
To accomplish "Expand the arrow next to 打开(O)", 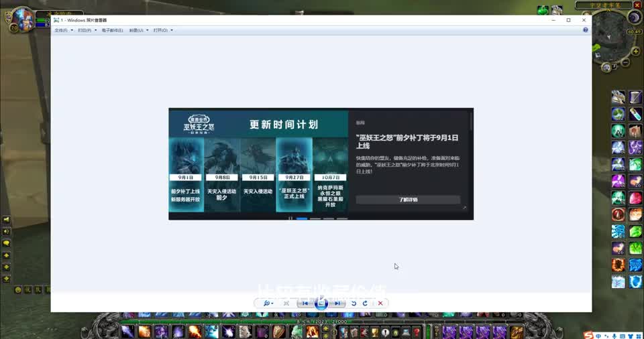I will pos(172,30).
